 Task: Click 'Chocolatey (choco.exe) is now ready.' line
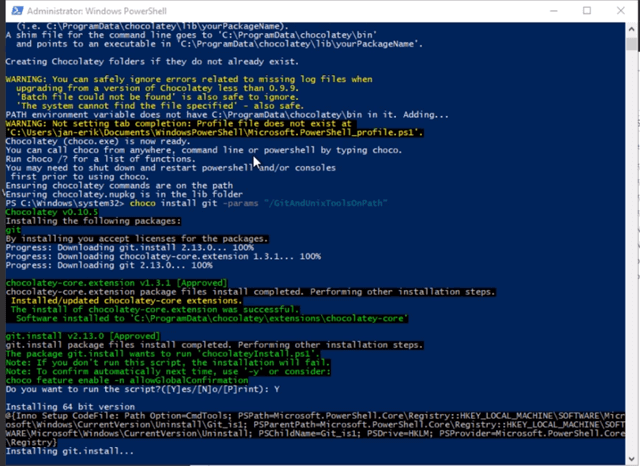(98, 142)
